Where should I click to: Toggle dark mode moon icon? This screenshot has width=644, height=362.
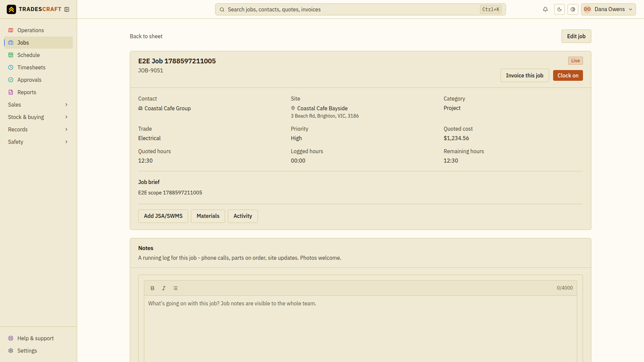tap(559, 9)
